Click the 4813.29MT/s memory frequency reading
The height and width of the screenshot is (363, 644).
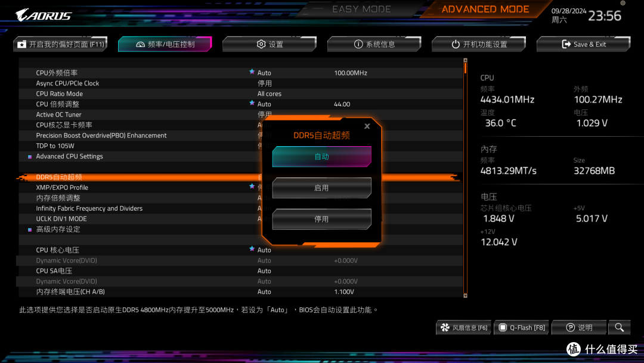pyautogui.click(x=509, y=171)
